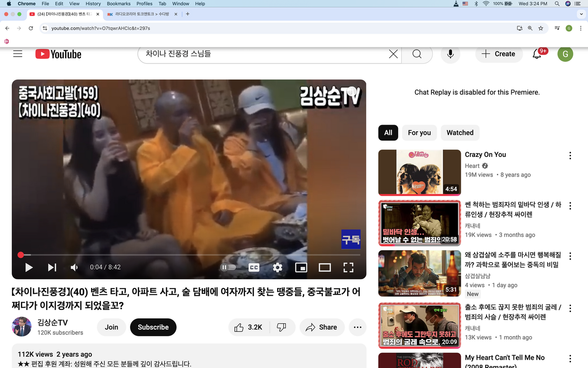Like this video

coord(249,327)
